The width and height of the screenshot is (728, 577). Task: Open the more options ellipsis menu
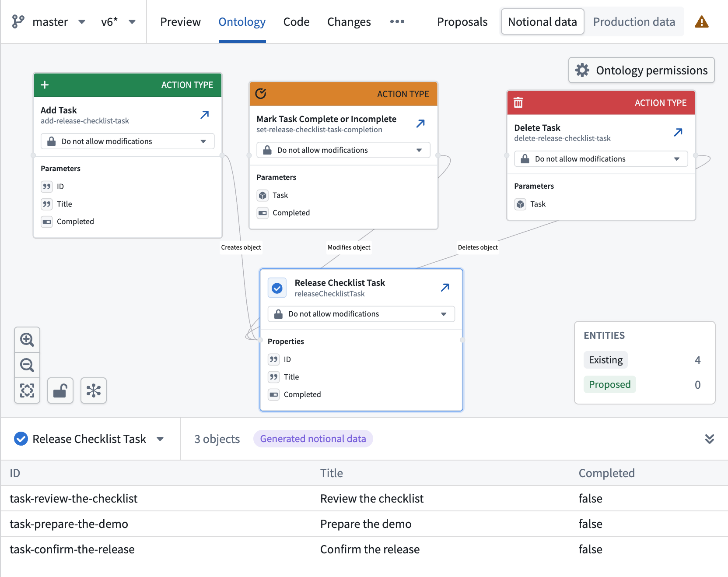[x=397, y=21]
